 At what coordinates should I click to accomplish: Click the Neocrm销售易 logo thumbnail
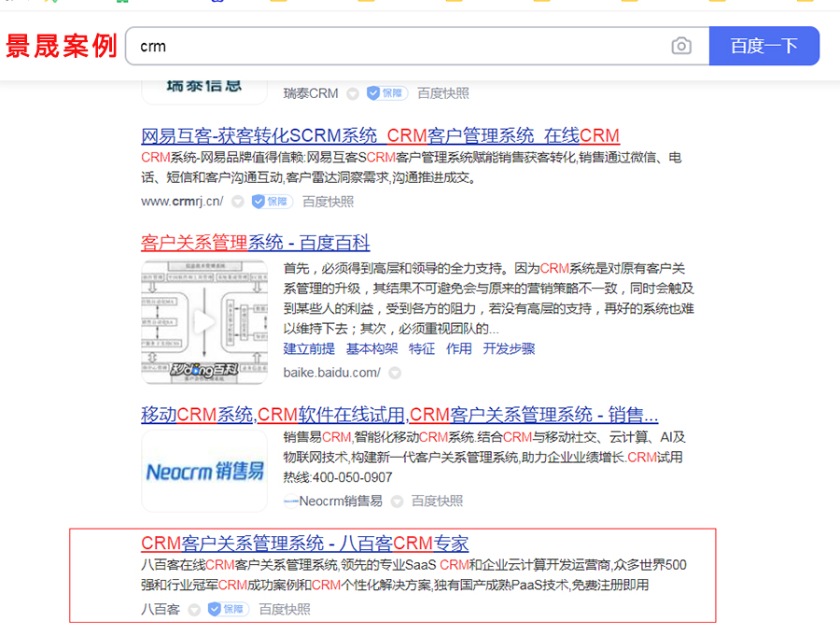point(204,472)
